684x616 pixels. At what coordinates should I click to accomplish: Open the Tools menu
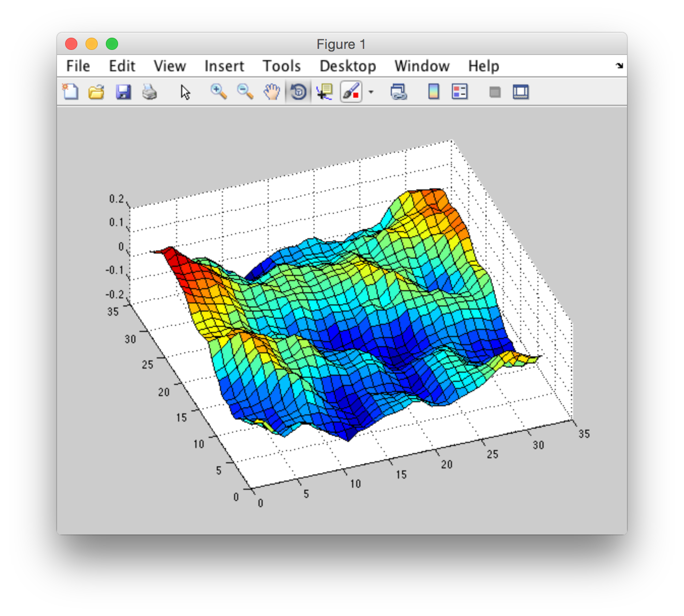(282, 66)
